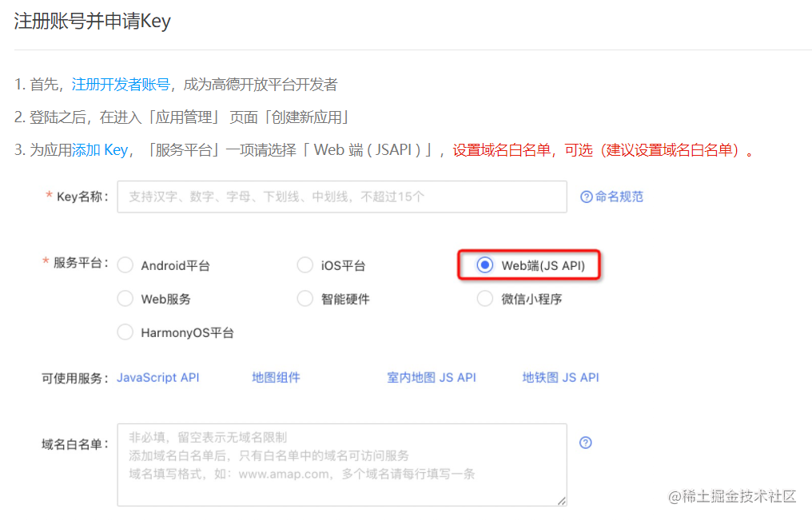Viewport: 812px width, 520px height.
Task: Open the 注册开发者账号 link
Action: [x=121, y=85]
